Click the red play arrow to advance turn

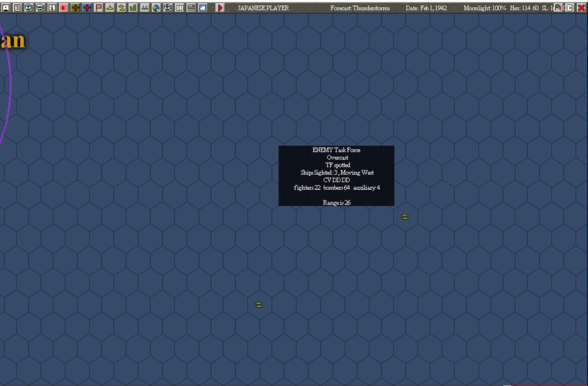tap(219, 7)
